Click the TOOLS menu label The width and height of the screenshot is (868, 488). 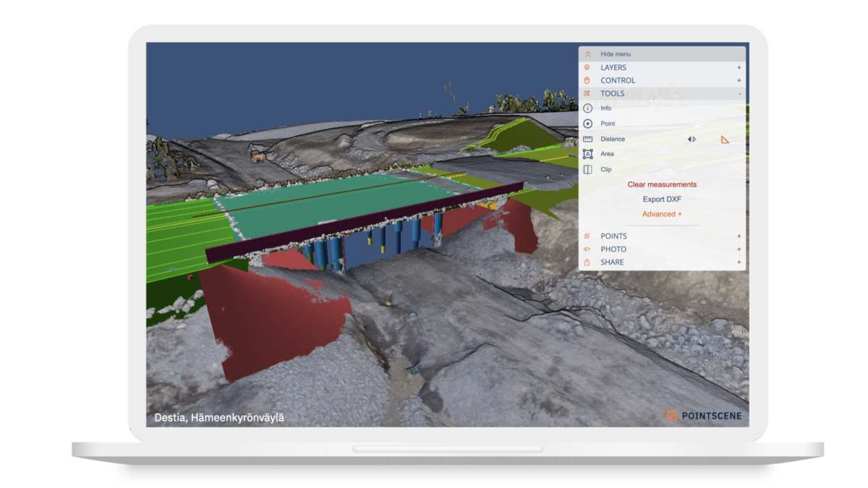point(612,93)
